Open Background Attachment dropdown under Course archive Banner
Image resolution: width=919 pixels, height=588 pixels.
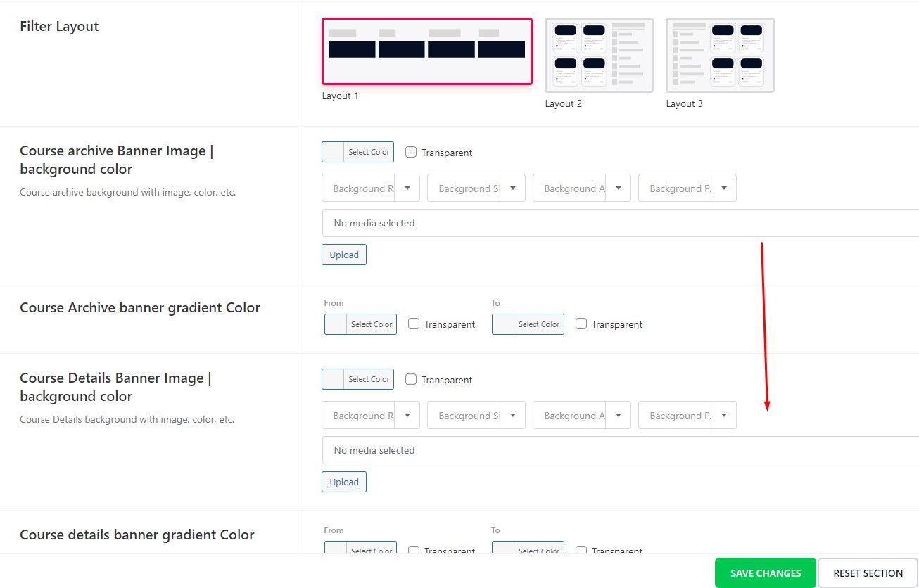(582, 188)
